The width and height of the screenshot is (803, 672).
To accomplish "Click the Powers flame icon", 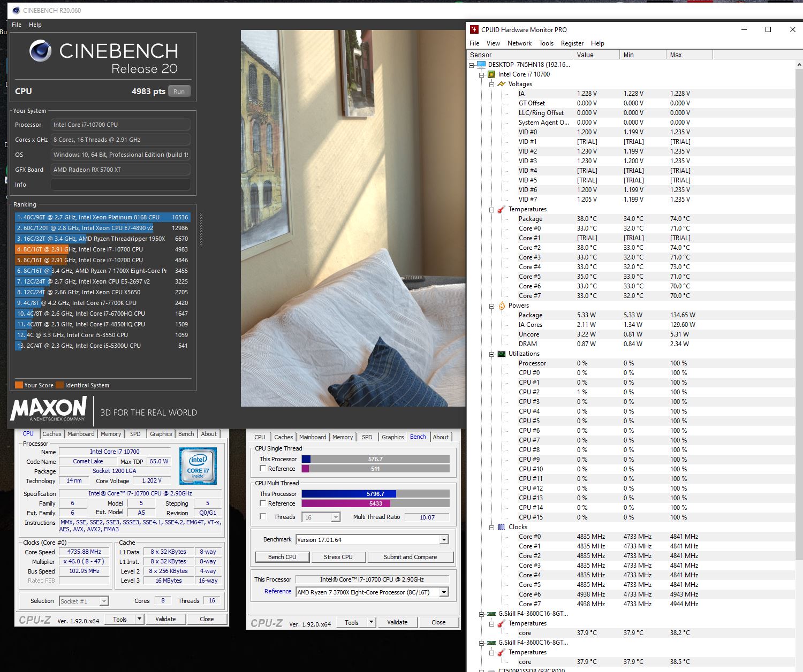I will pyautogui.click(x=502, y=306).
